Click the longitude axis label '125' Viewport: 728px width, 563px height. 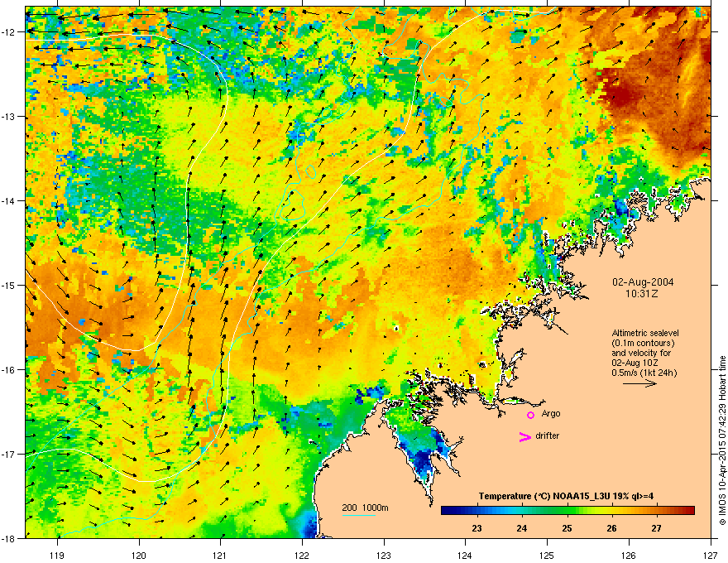(x=547, y=555)
